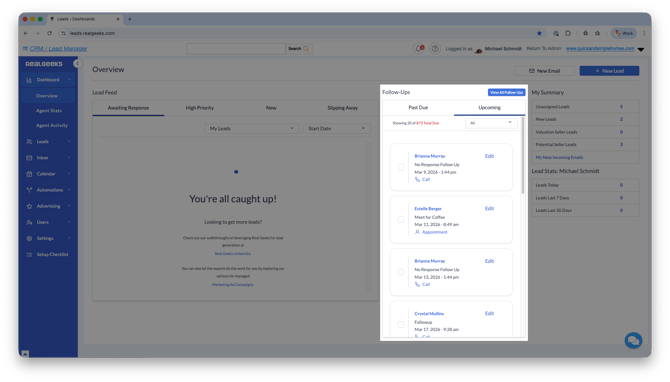Open the CRM / Lead Manager link
The height and width of the screenshot is (382, 670).
coord(58,49)
